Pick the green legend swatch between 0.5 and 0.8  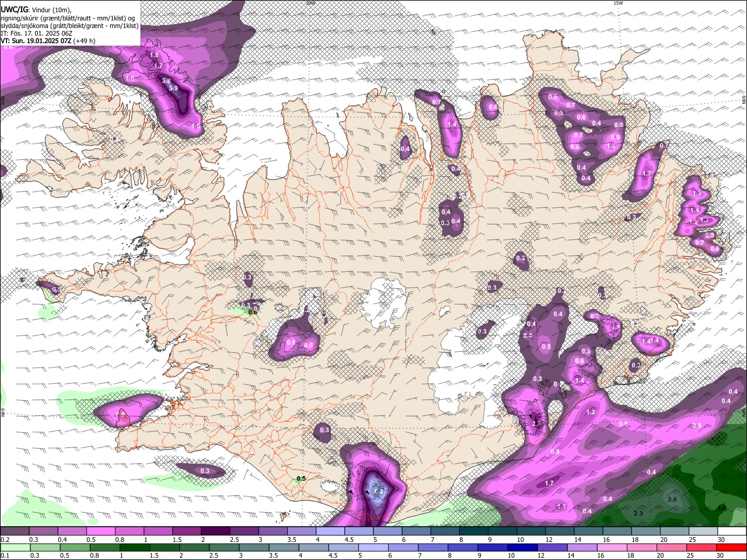[x=75, y=547]
